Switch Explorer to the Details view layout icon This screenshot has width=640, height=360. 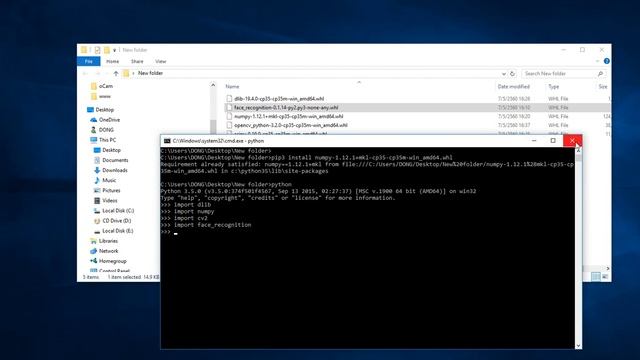point(596,277)
